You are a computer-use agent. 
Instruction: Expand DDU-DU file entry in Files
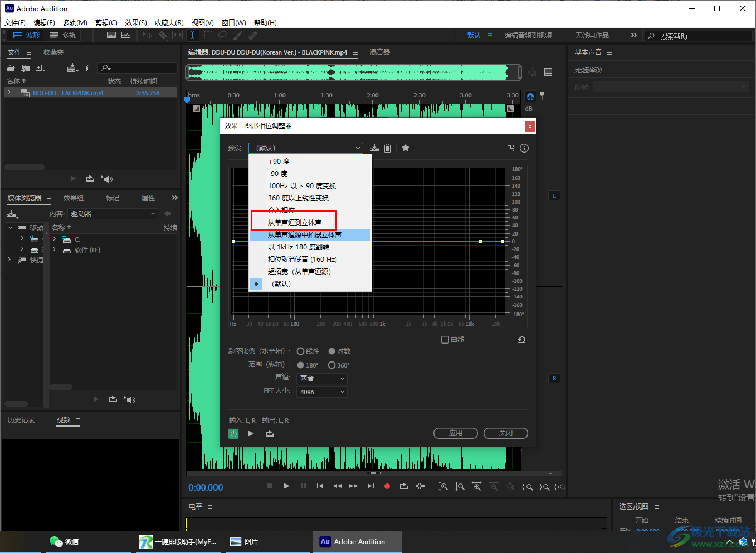[x=9, y=93]
